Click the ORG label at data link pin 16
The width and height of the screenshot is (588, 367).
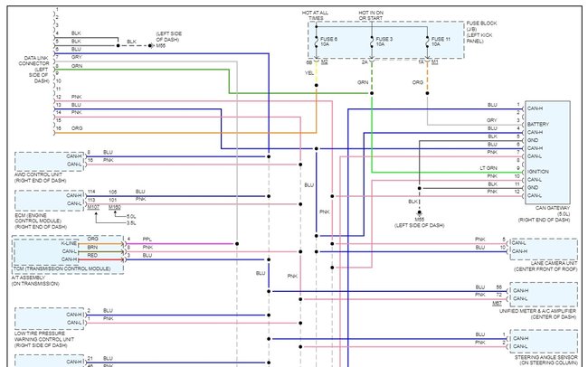[x=77, y=128]
